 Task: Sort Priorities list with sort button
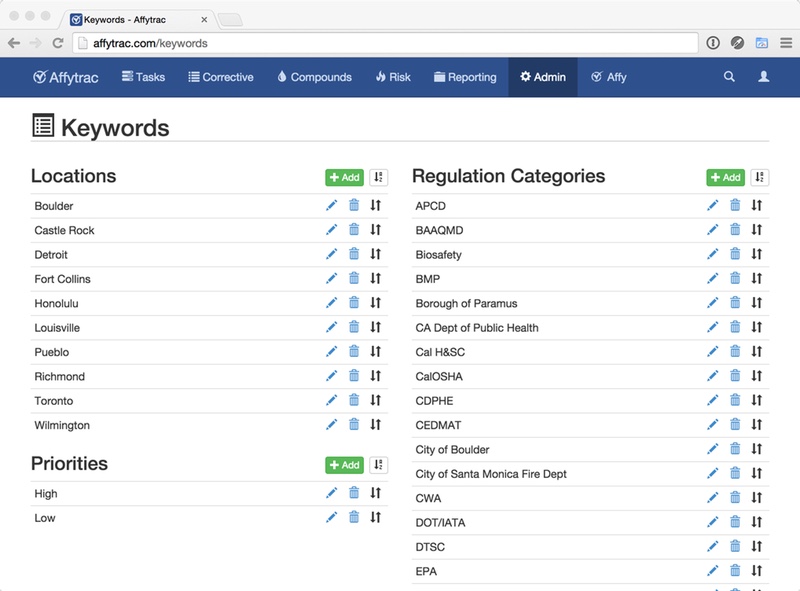click(378, 465)
